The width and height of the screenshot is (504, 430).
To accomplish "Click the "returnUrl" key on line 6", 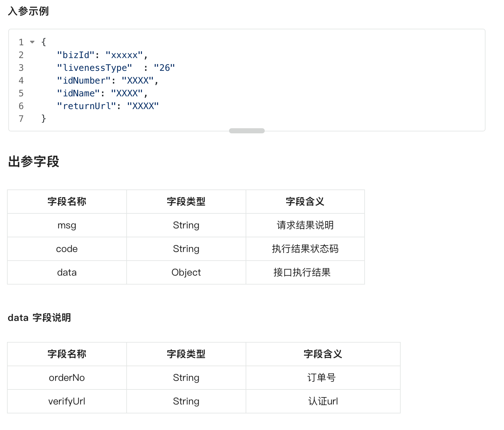I will pos(86,106).
